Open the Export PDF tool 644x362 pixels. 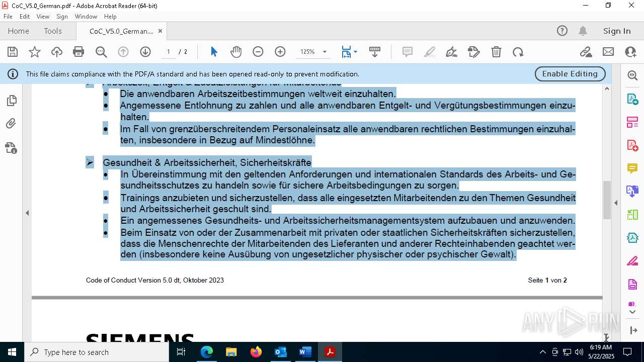pos(632,99)
